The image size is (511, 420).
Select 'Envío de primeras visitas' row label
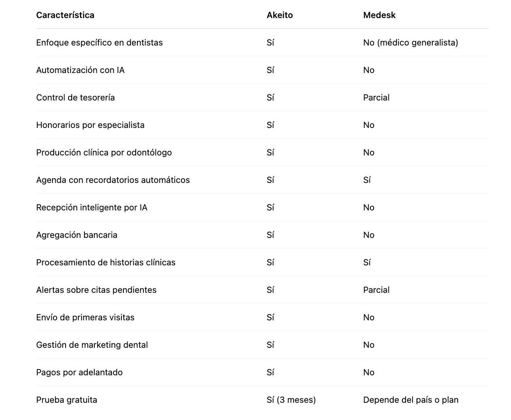click(85, 317)
